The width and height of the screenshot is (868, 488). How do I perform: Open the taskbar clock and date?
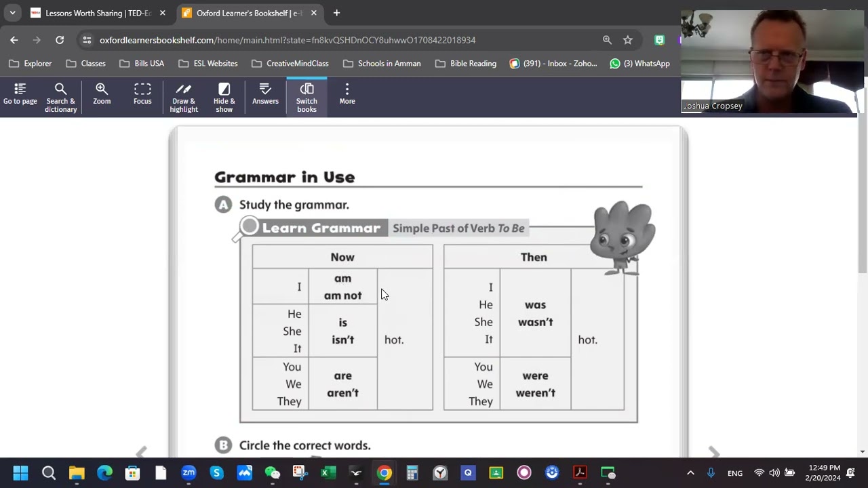(x=824, y=473)
